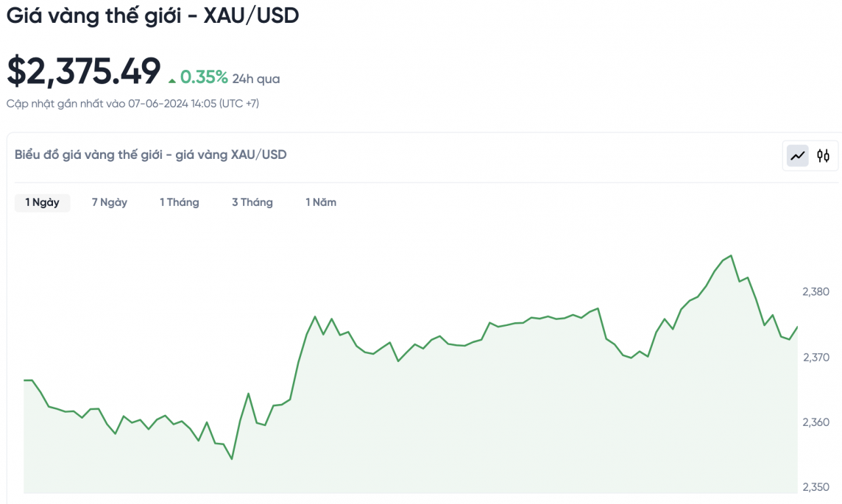
Task: Click the highest peak on the chart line
Action: point(730,256)
